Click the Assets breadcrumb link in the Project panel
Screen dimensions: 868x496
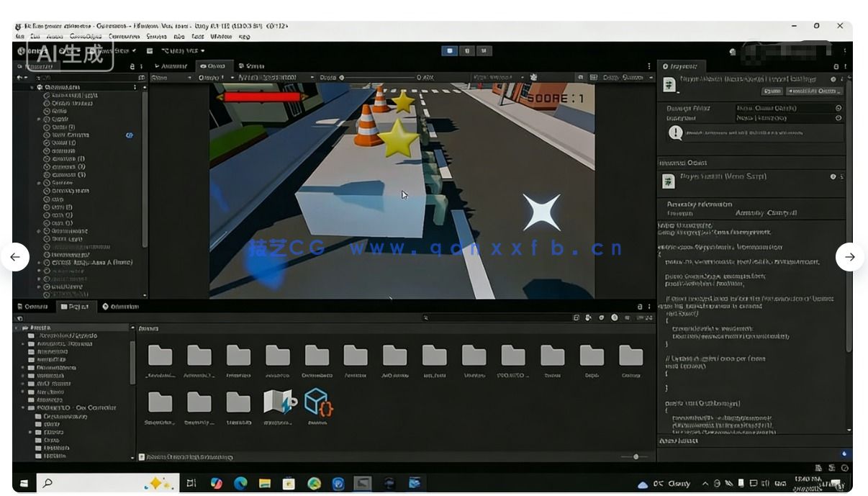click(149, 328)
